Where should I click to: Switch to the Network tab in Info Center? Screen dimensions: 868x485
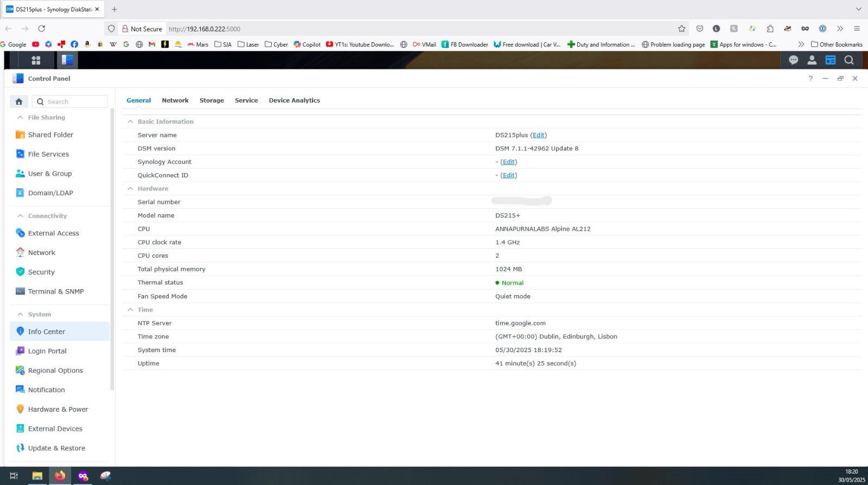(x=175, y=100)
